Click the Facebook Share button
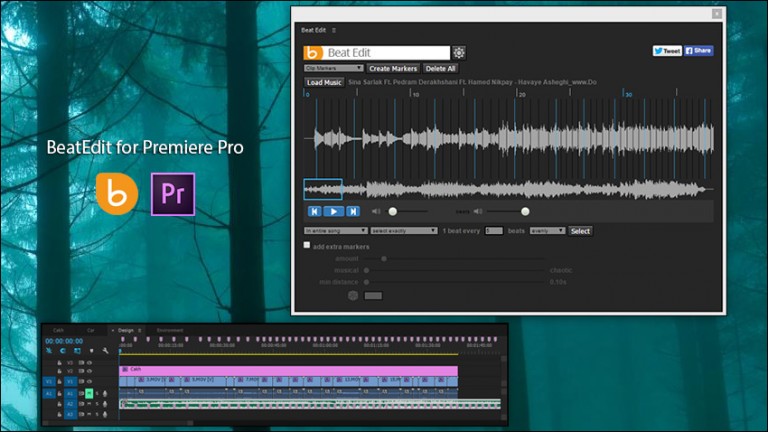The width and height of the screenshot is (768, 432). (x=698, y=50)
